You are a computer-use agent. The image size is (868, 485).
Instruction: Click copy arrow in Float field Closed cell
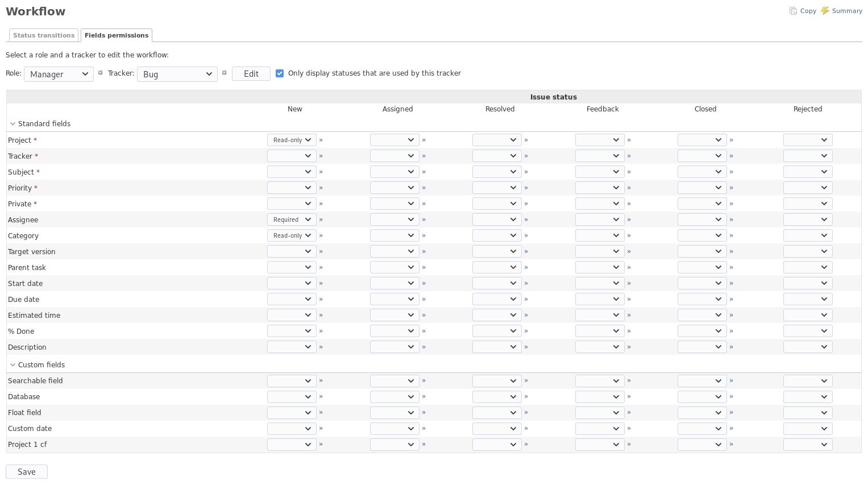coord(732,412)
